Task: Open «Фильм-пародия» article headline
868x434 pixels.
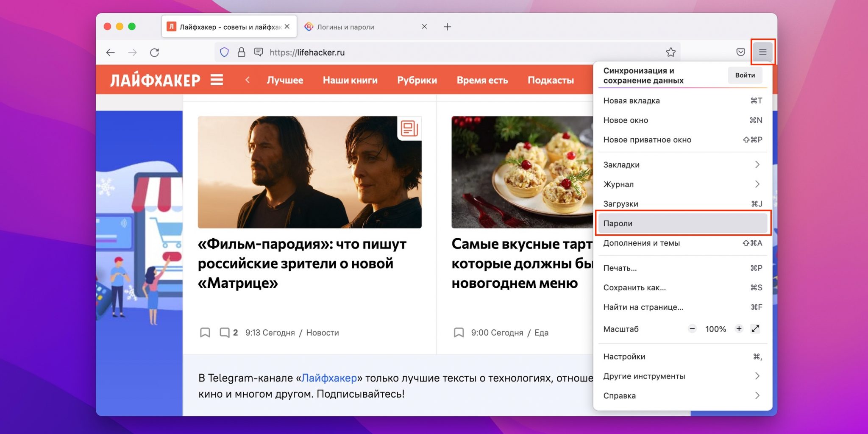Action: pos(302,263)
